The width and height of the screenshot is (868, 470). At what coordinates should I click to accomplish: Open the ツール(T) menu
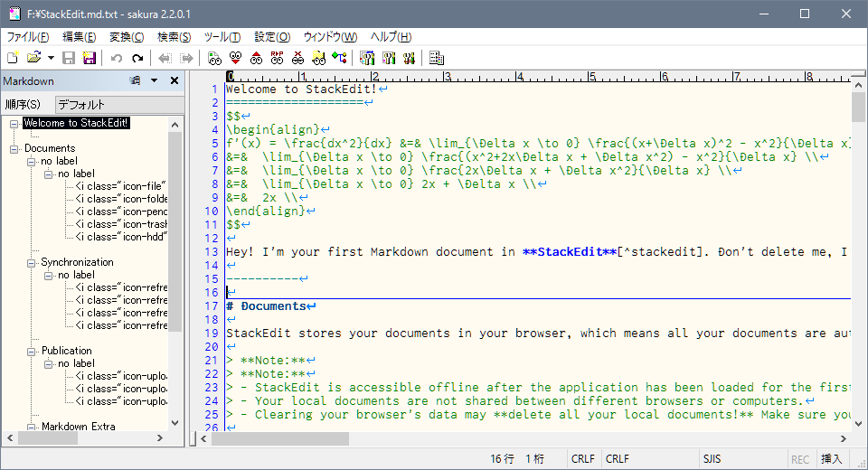[x=222, y=37]
